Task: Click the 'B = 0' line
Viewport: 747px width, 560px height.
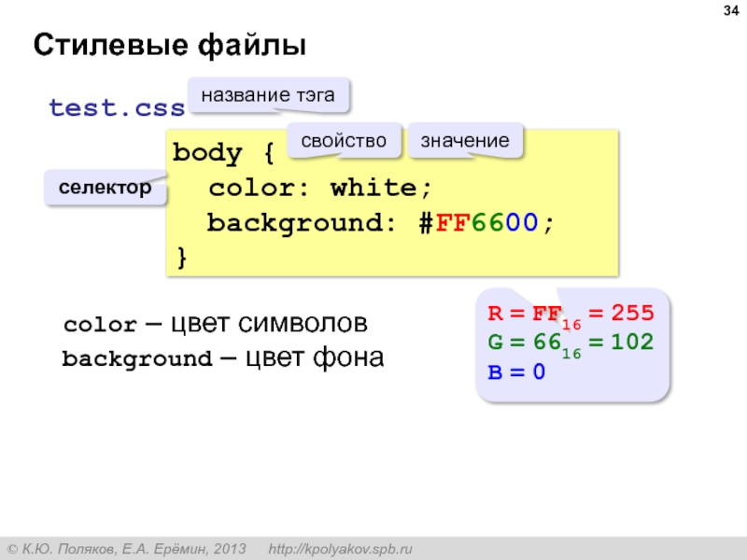Action: click(x=516, y=371)
